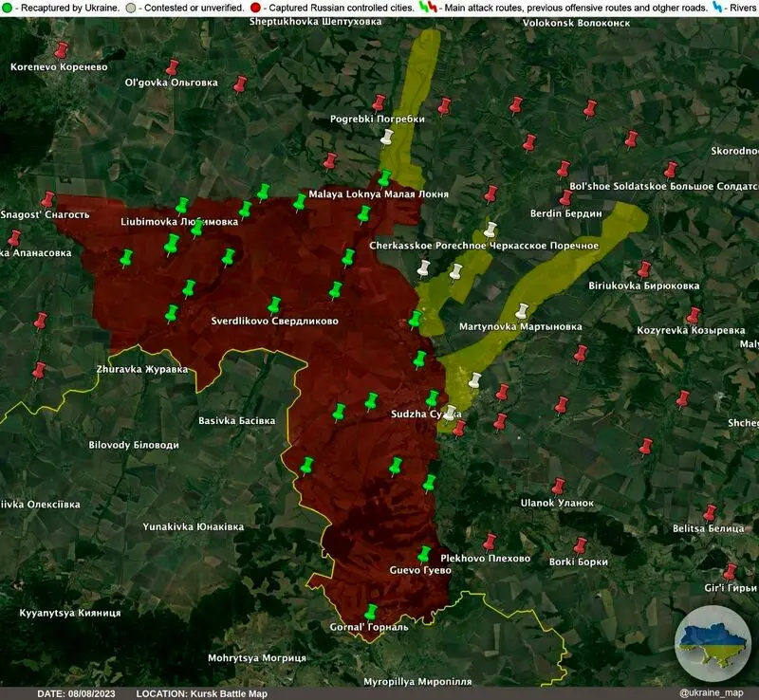Select the red pin above Apanasovka label
Viewport: 759px width, 700px height.
coord(14,238)
